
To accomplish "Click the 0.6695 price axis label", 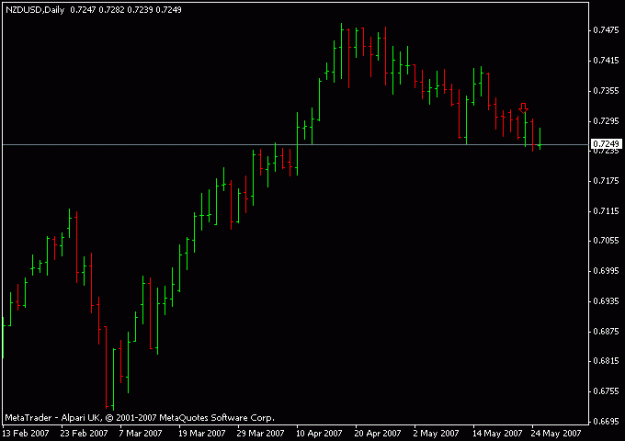I will [606, 421].
